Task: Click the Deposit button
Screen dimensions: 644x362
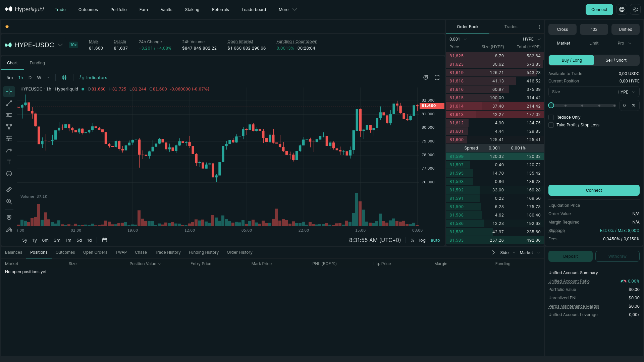Action: pyautogui.click(x=570, y=256)
